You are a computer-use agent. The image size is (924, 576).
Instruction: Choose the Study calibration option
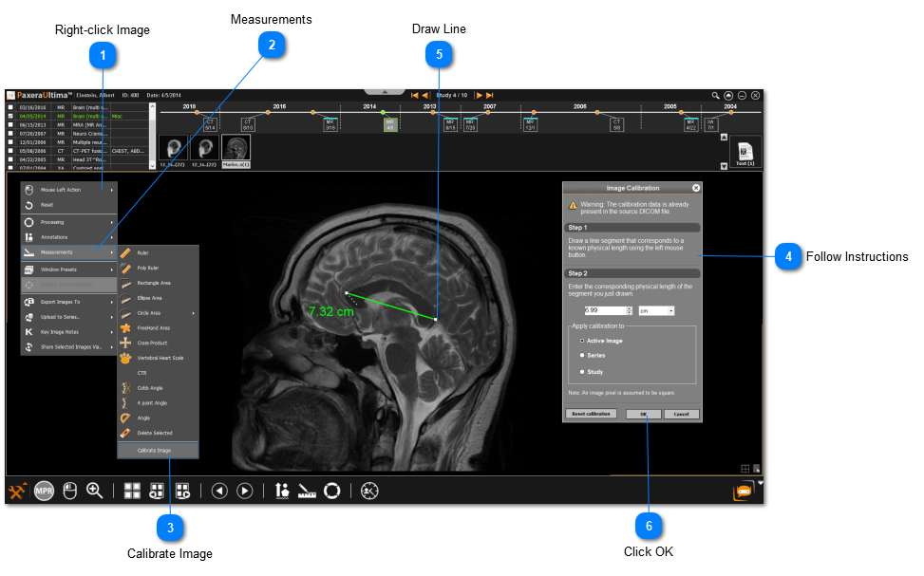(582, 372)
